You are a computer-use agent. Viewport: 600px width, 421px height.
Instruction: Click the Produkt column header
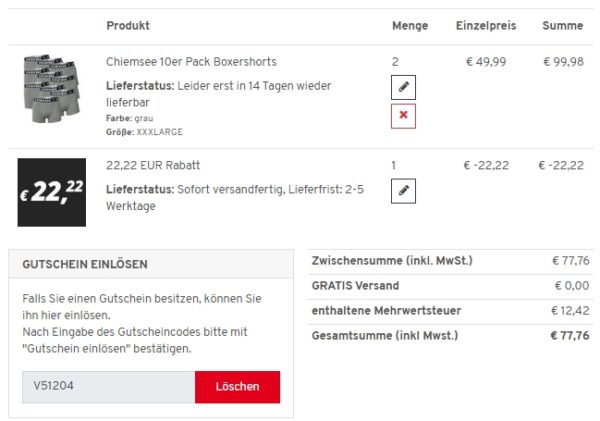point(128,25)
